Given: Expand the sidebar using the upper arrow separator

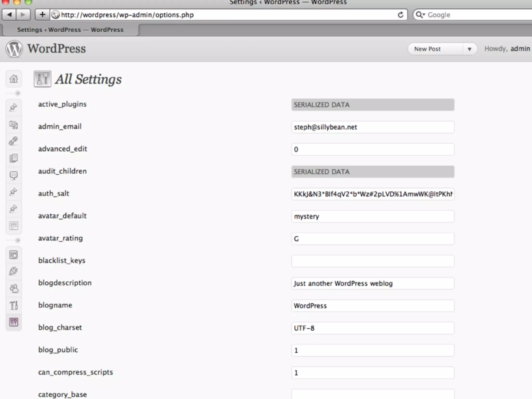Looking at the screenshot, I should pyautogui.click(x=17, y=93).
